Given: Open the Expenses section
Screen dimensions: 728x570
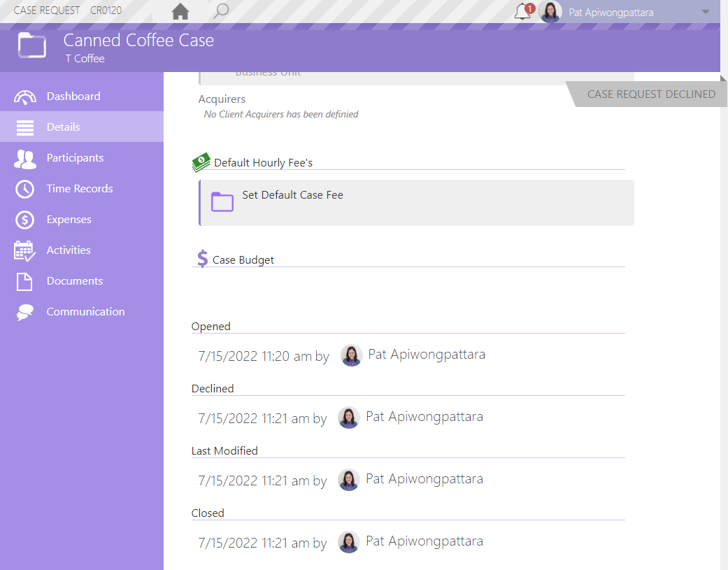Looking at the screenshot, I should point(82,219).
